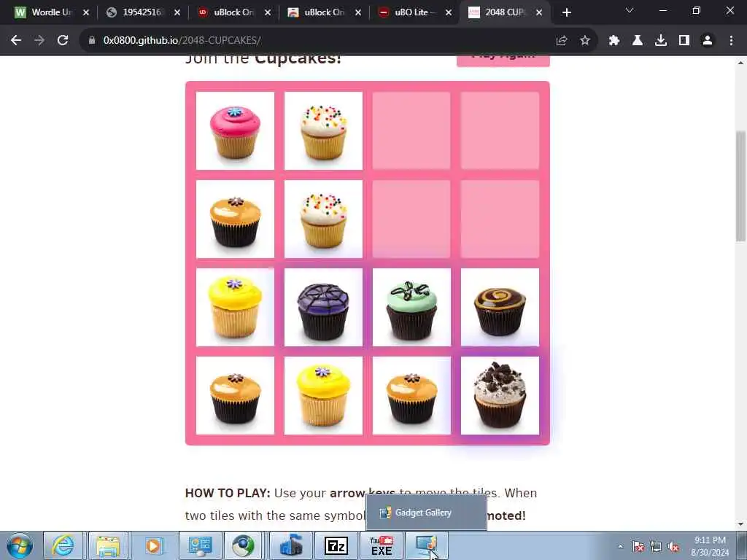
Task: Launch Internet Explorer from the taskbar
Action: click(x=63, y=545)
